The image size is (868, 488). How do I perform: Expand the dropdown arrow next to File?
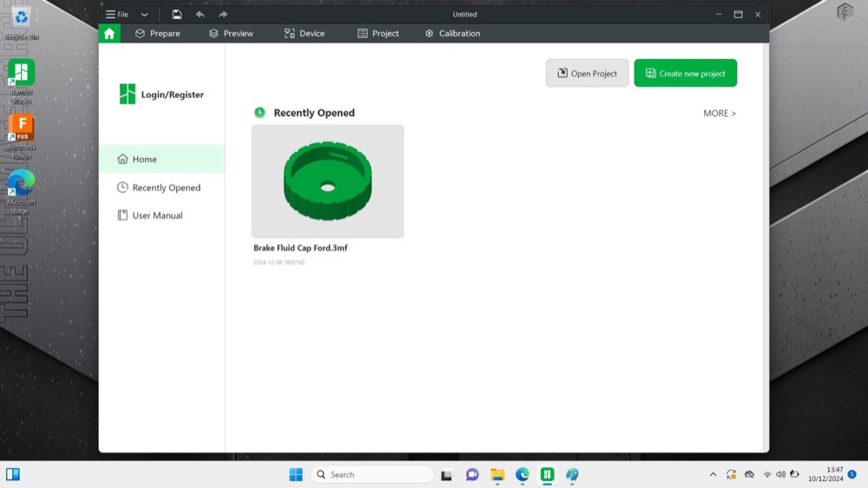pos(144,15)
